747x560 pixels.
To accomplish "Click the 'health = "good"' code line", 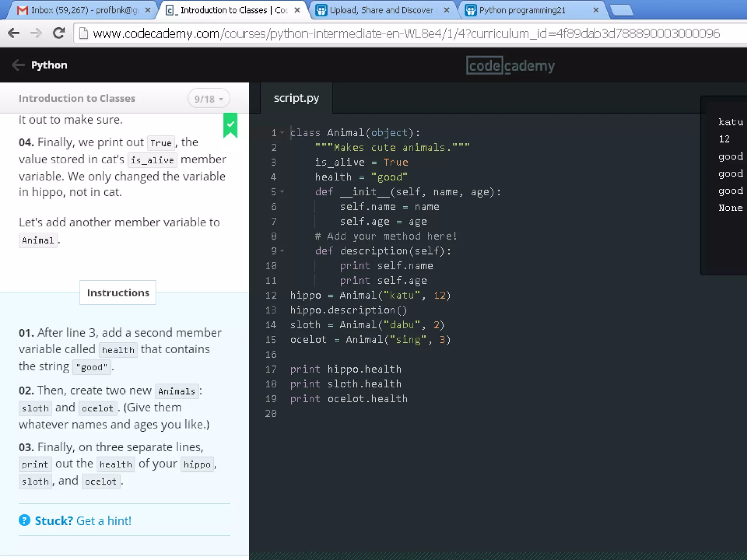I will [361, 177].
